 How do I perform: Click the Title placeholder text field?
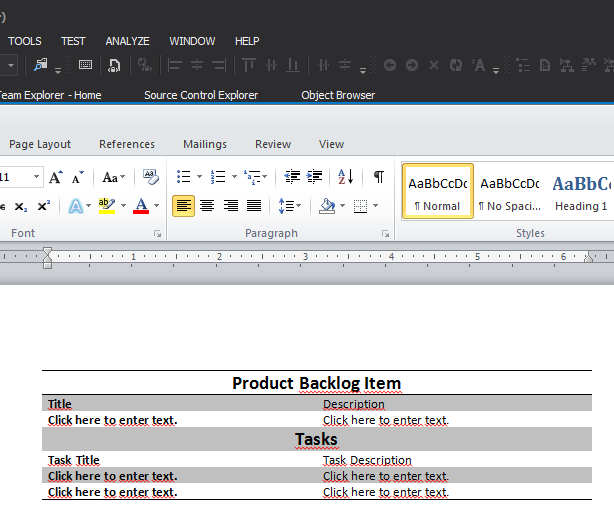tap(112, 420)
